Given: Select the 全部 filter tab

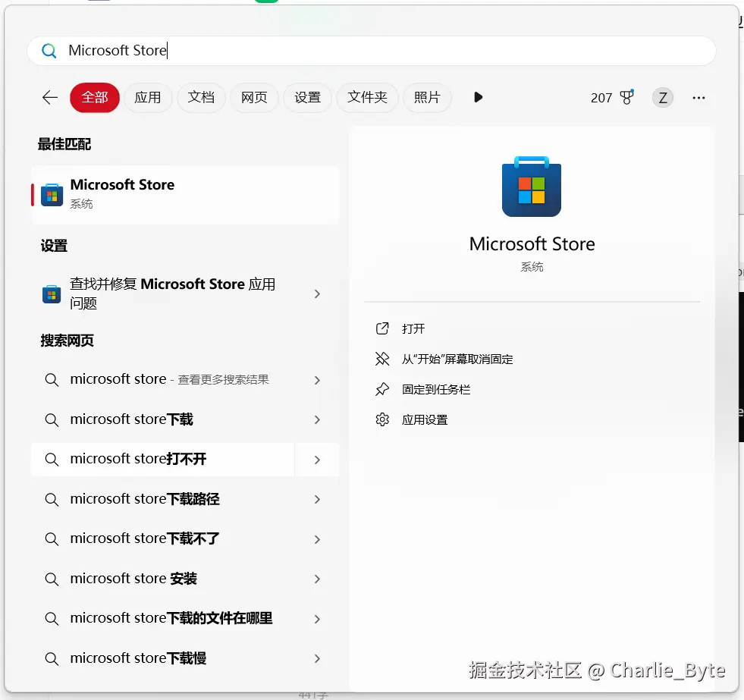Looking at the screenshot, I should tap(95, 97).
